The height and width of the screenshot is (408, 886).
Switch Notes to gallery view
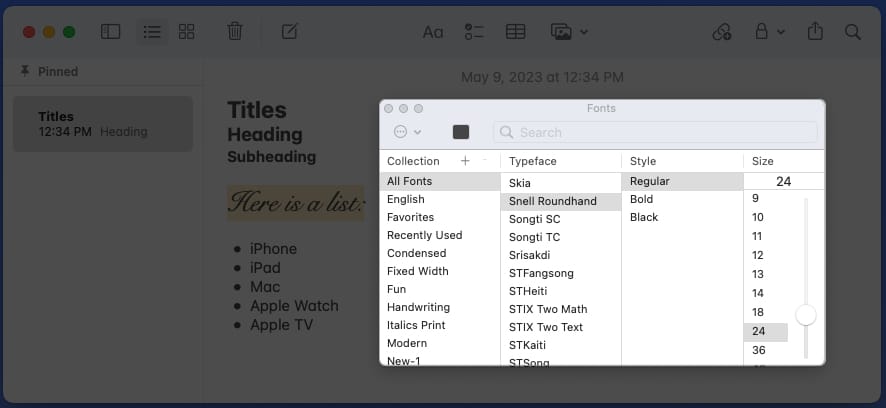(186, 32)
